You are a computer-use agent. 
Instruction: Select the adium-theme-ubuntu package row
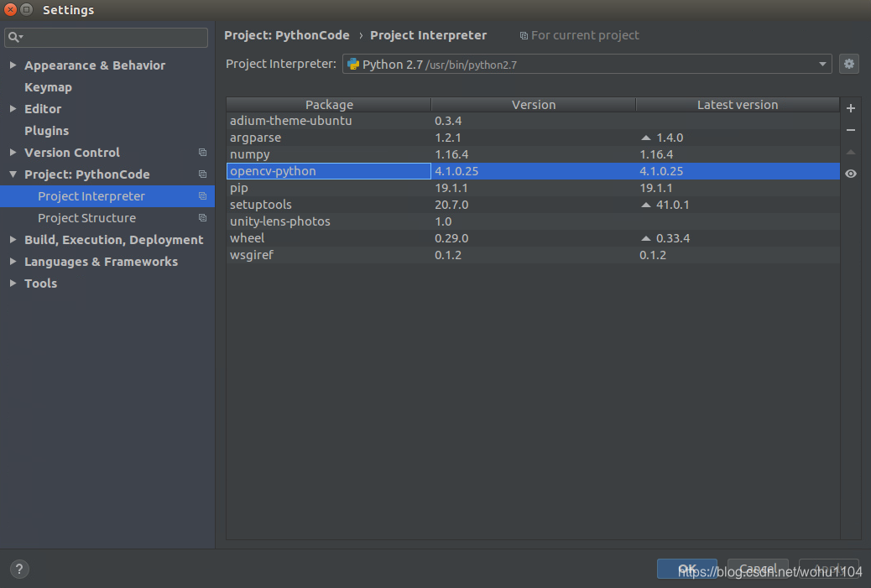[x=534, y=121]
